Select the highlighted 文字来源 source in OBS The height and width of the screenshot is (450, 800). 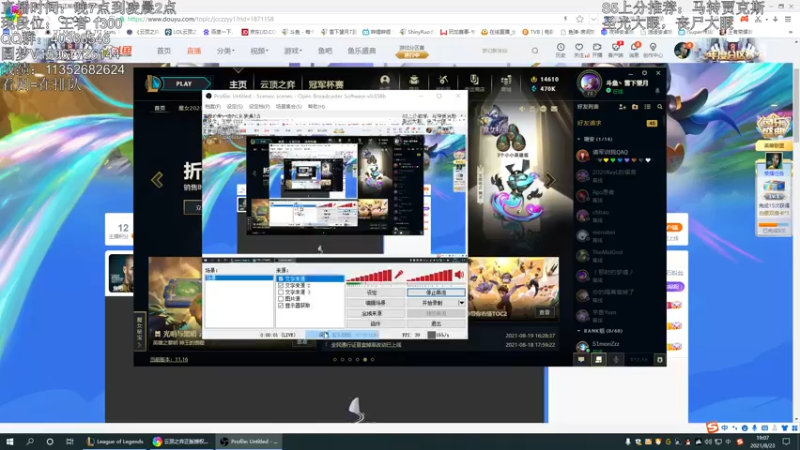pyautogui.click(x=310, y=279)
